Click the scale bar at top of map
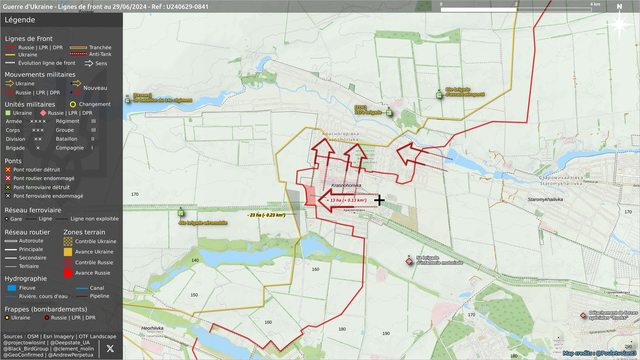Viewport: 640px width, 360px height. point(516,9)
